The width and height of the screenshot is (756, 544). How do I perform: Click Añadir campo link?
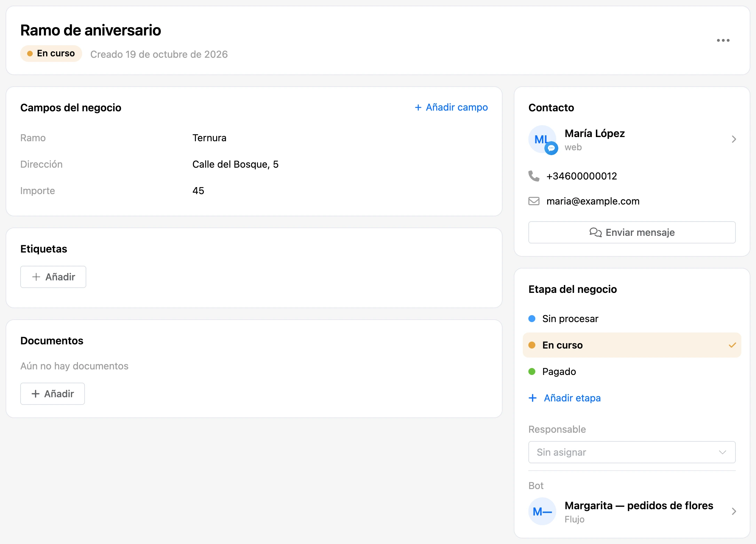[x=451, y=107]
